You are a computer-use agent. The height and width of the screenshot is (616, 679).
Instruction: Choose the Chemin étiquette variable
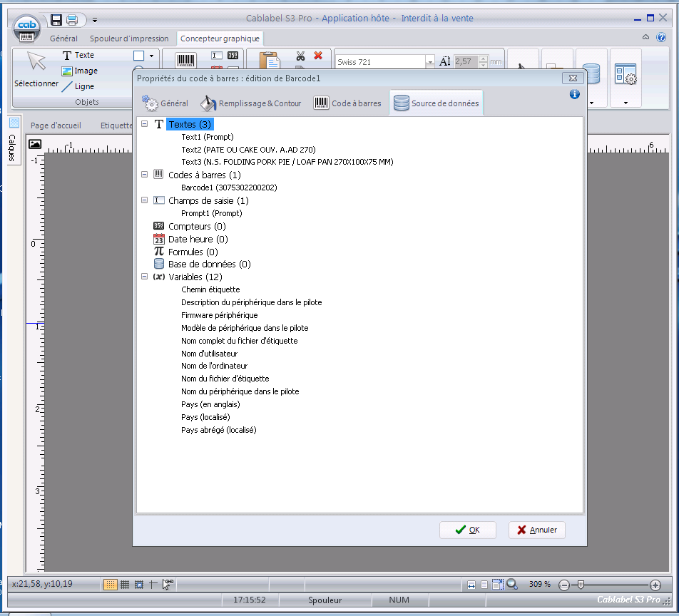[x=210, y=289]
